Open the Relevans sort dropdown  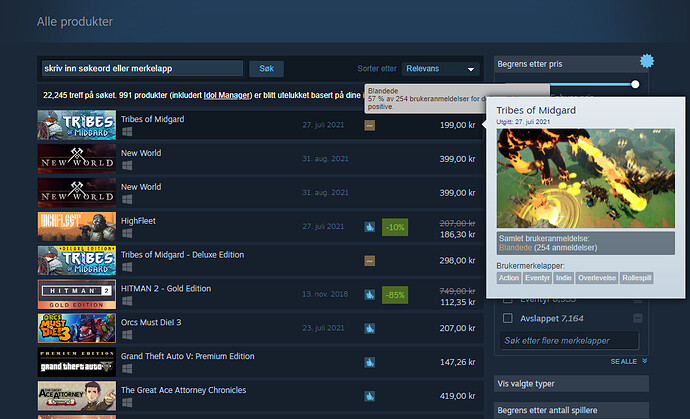tap(440, 69)
